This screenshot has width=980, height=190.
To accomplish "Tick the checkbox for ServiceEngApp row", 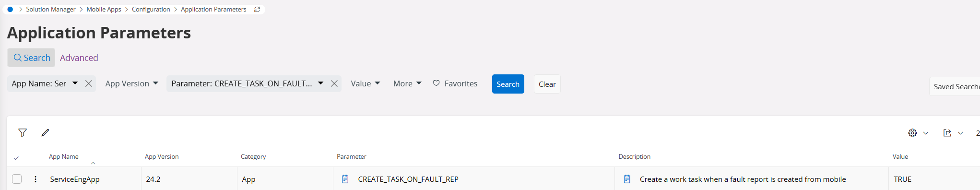I will (17, 179).
